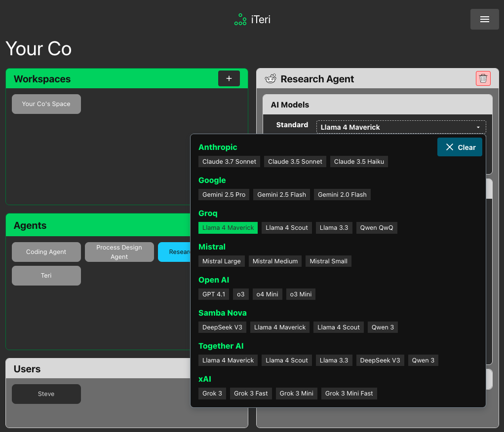Viewport: 504px width, 432px height.
Task: Click Steve in the Users panel
Action: (46, 394)
